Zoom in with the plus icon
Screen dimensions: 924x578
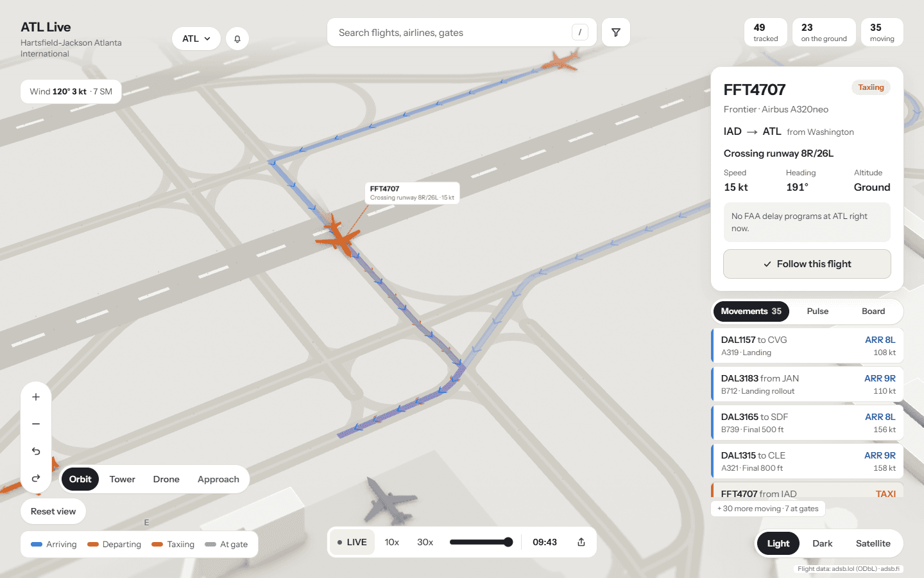[x=36, y=397]
